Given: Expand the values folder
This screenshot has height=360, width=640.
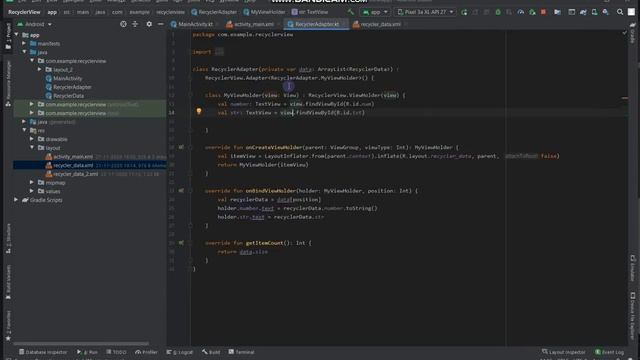Looking at the screenshot, I should point(32,191).
